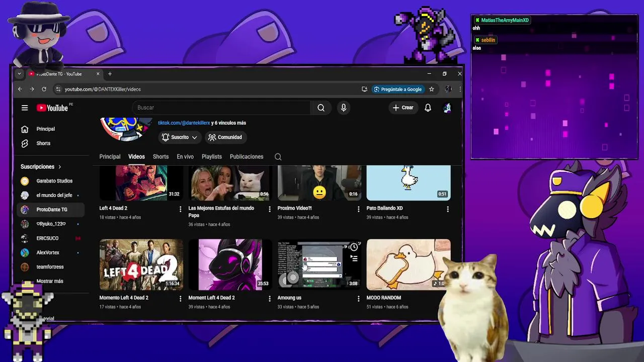644x362 pixels.
Task: Open Momento Left 4 Dead 2 thumbnail
Action: (141, 264)
